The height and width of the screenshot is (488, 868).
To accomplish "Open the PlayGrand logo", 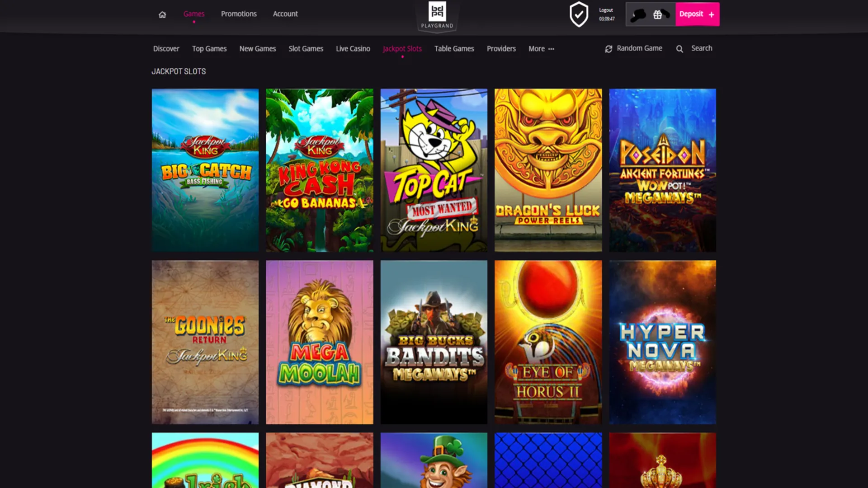I will [437, 16].
